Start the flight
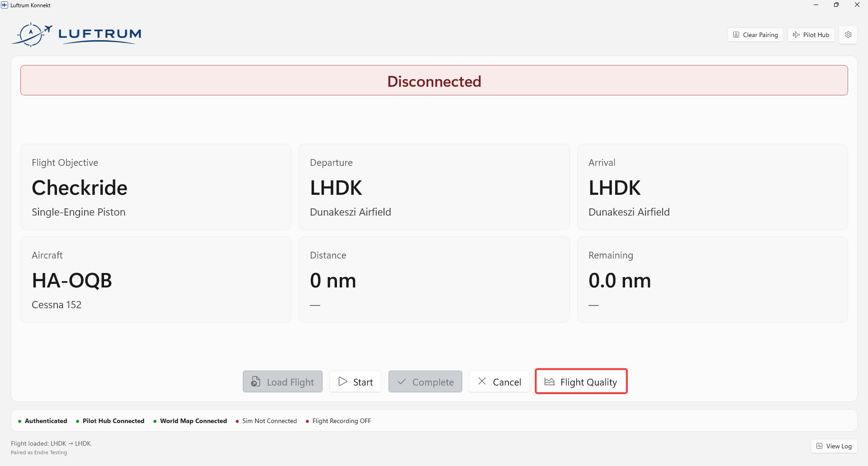 click(355, 382)
